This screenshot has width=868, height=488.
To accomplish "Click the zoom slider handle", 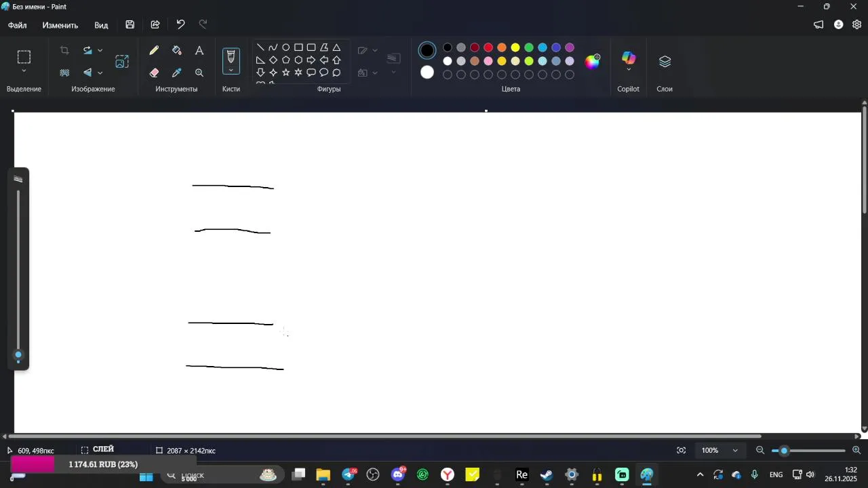I will [785, 451].
